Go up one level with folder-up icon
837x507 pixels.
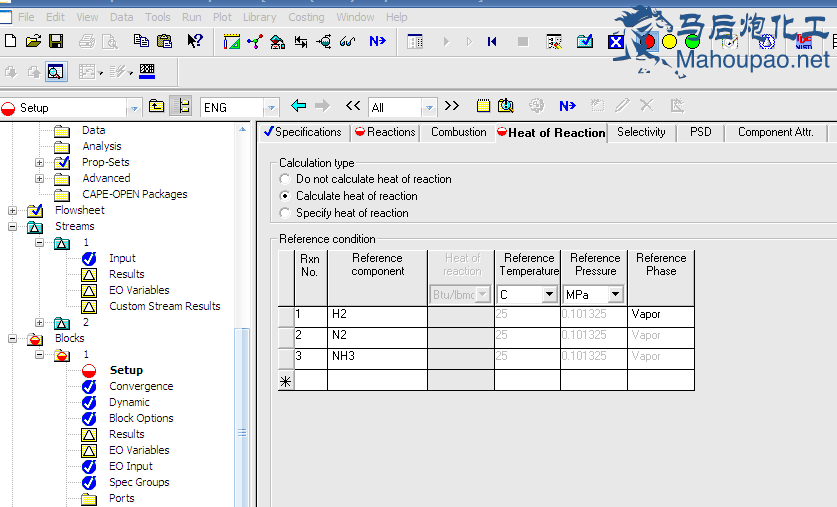(x=156, y=106)
